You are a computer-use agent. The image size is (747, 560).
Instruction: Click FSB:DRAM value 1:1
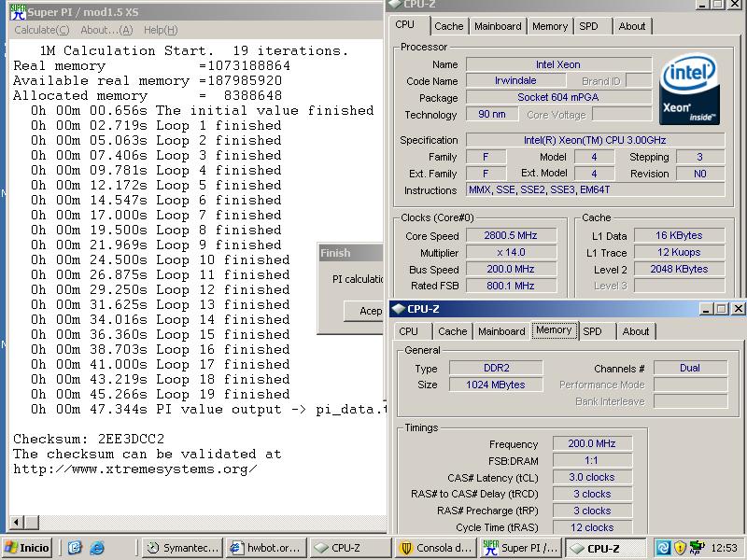tap(592, 460)
